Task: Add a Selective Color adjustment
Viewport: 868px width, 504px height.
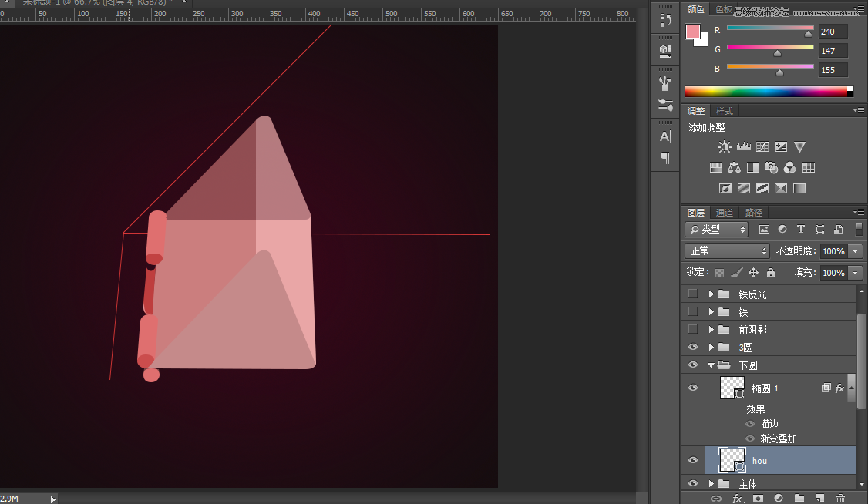Action: 781,189
